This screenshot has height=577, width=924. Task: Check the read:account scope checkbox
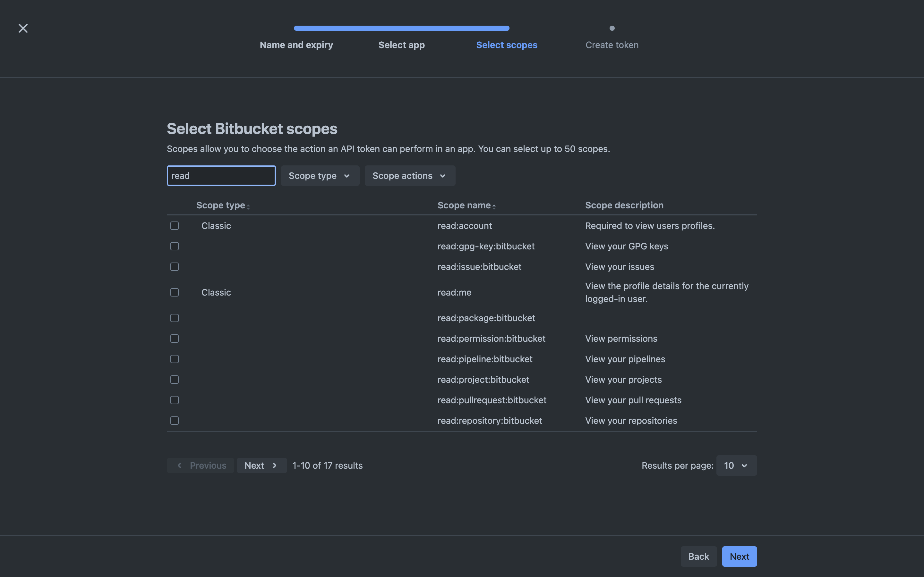174,226
